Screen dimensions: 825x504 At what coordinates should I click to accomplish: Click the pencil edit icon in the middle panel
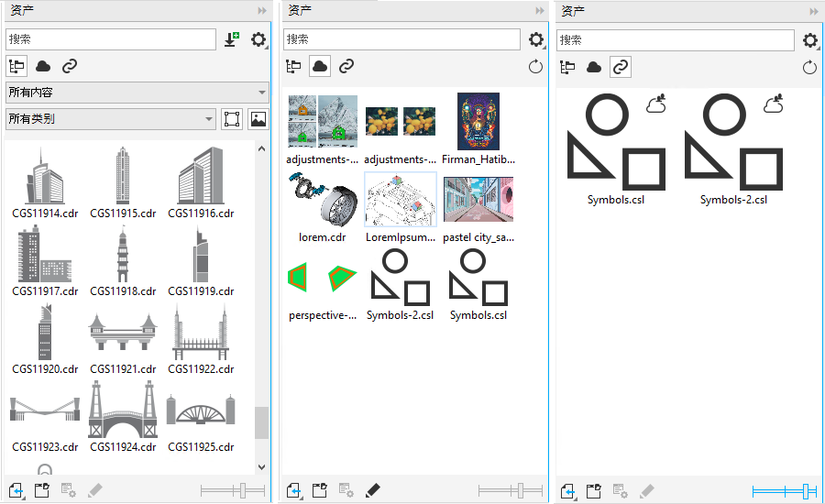[x=372, y=490]
